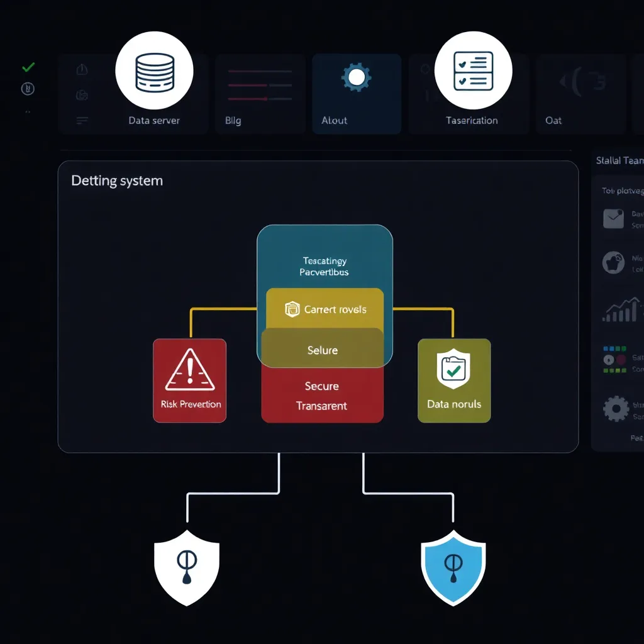Open the Tasericaton checklist icon
The width and height of the screenshot is (644, 644).
click(x=473, y=70)
